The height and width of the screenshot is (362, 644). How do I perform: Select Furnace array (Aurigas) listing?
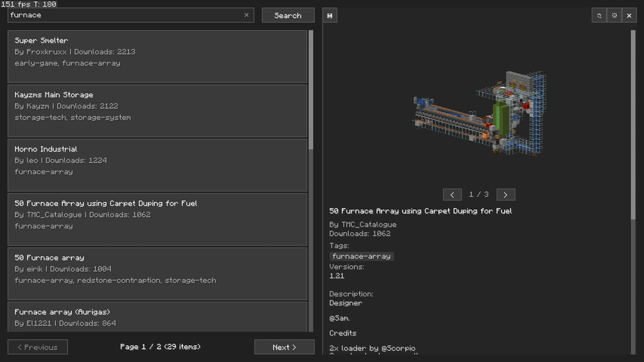(157, 317)
